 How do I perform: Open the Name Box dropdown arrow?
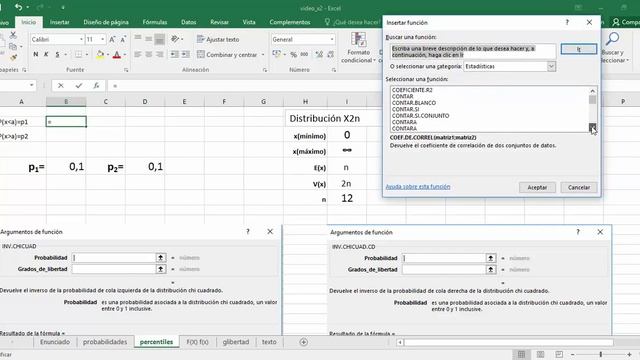[31, 85]
